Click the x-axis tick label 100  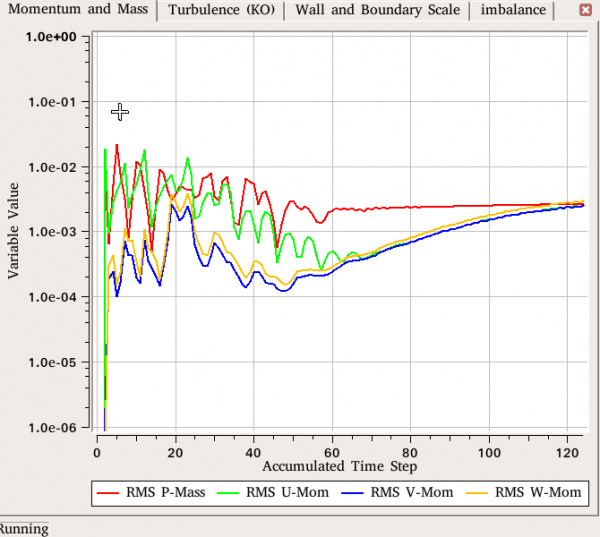pyautogui.click(x=489, y=453)
